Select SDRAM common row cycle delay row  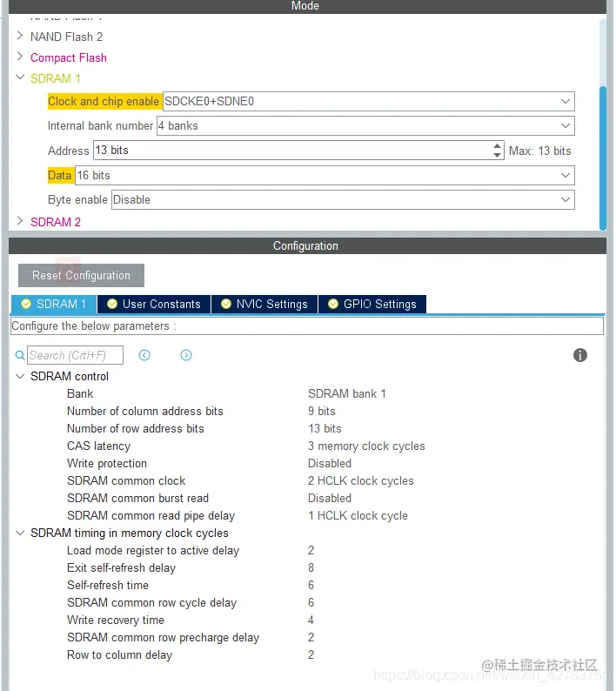[x=307, y=602]
